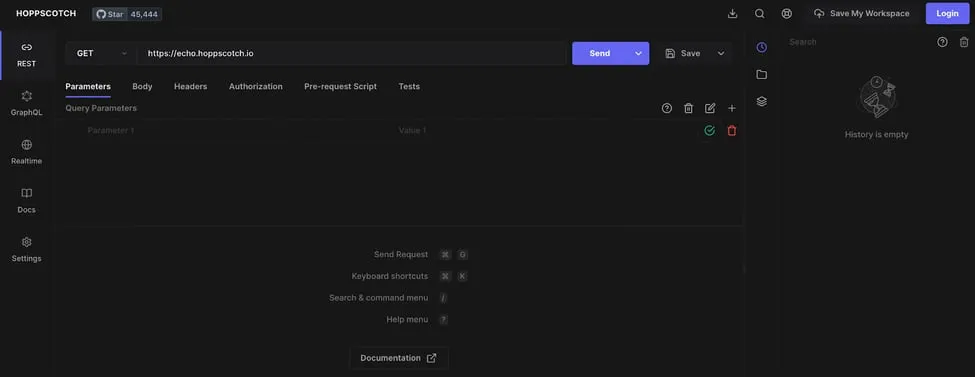
Task: Click the 45,444 star count
Action: pos(144,14)
